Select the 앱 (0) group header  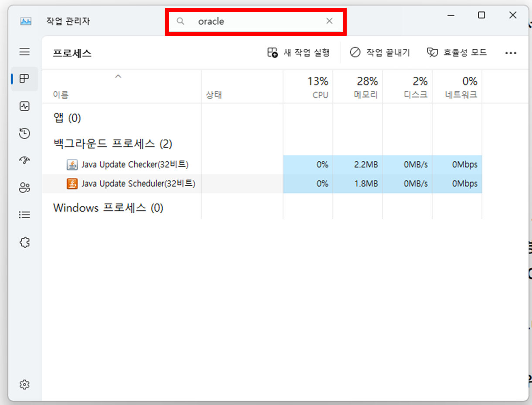pyautogui.click(x=67, y=118)
